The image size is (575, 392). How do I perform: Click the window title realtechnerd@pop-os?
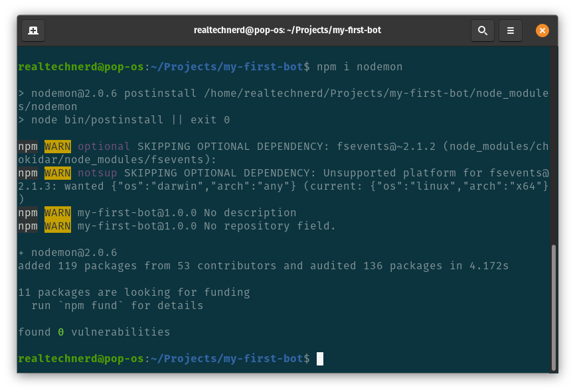click(287, 30)
